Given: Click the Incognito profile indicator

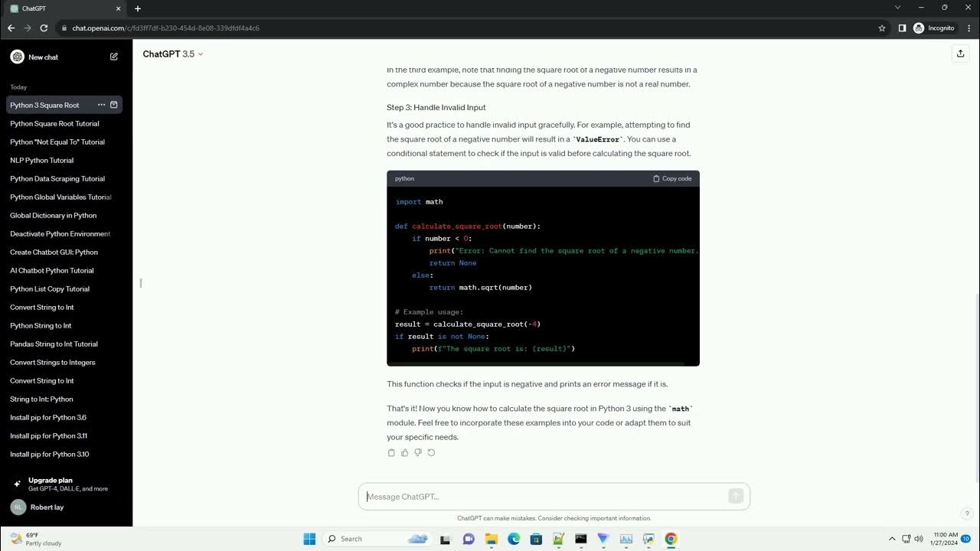Looking at the screenshot, I should [934, 28].
